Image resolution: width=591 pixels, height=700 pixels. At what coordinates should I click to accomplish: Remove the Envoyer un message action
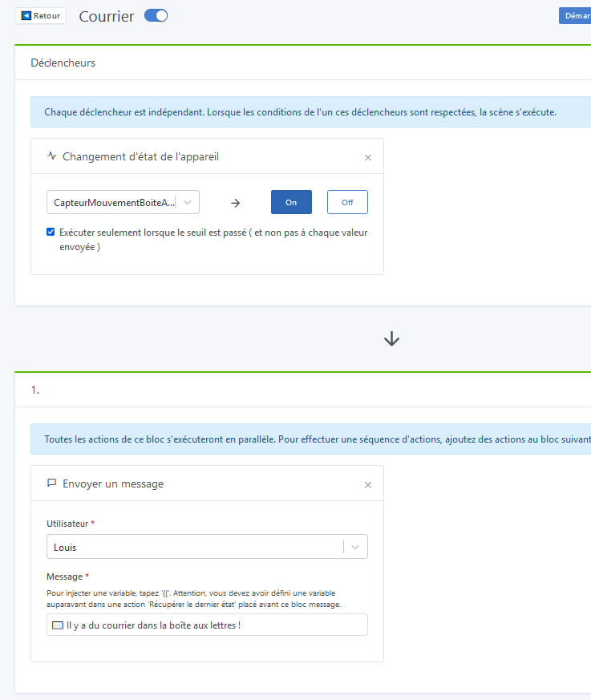(368, 485)
